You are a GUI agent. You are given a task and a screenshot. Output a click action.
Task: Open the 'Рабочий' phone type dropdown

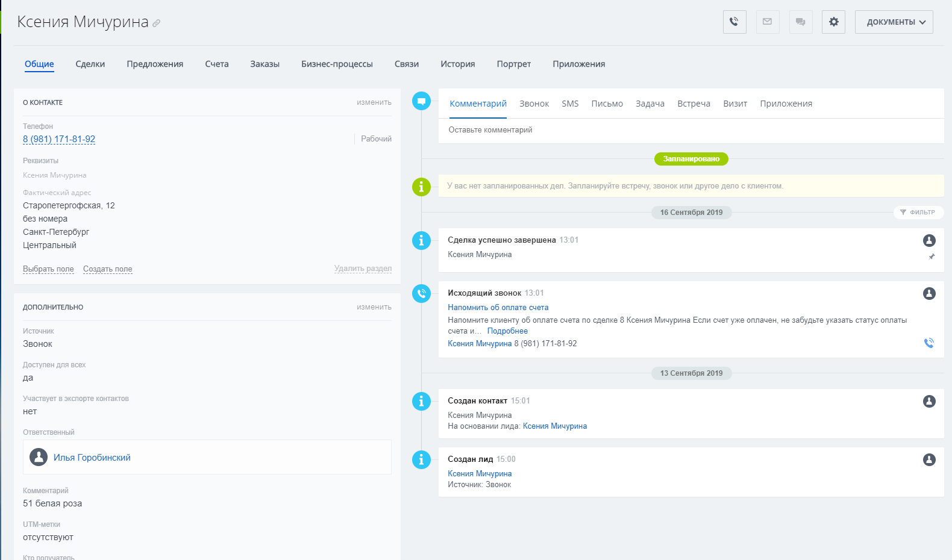pyautogui.click(x=376, y=139)
